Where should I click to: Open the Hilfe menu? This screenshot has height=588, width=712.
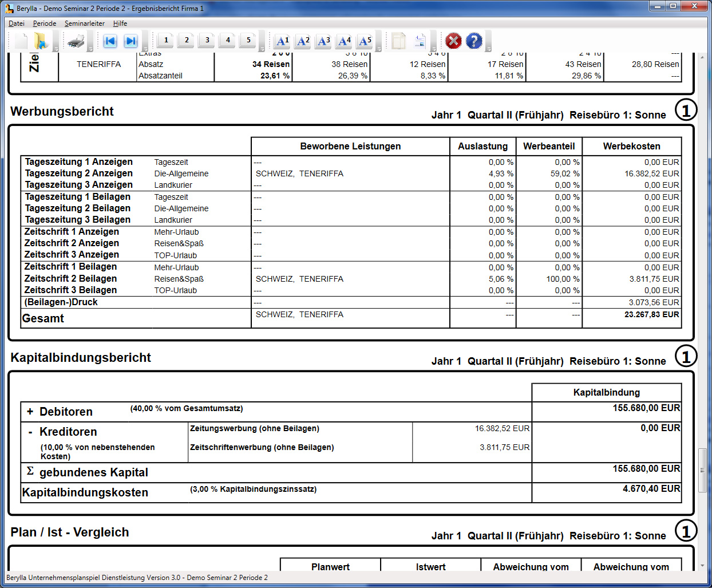click(120, 23)
